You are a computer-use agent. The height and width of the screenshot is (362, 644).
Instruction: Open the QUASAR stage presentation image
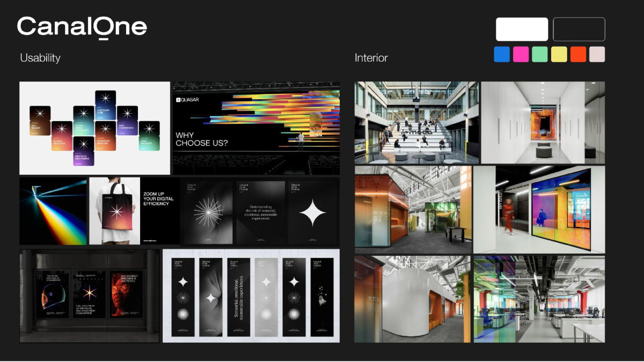(x=256, y=128)
